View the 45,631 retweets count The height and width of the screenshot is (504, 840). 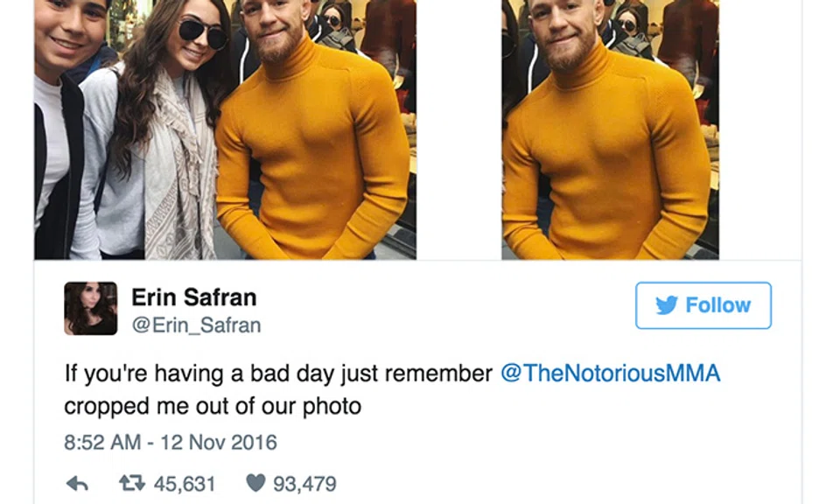point(185,484)
